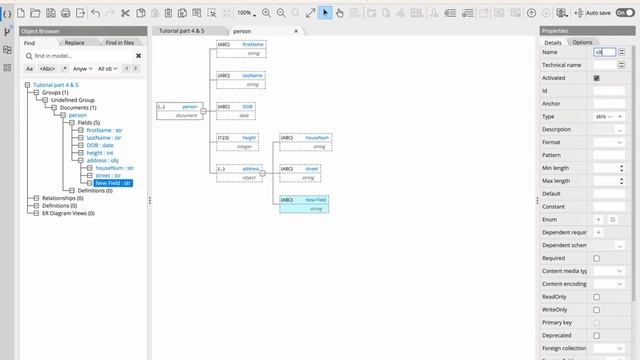Viewport: 640px width, 360px height.
Task: Select houseNum : str in the tree
Action: tap(114, 168)
